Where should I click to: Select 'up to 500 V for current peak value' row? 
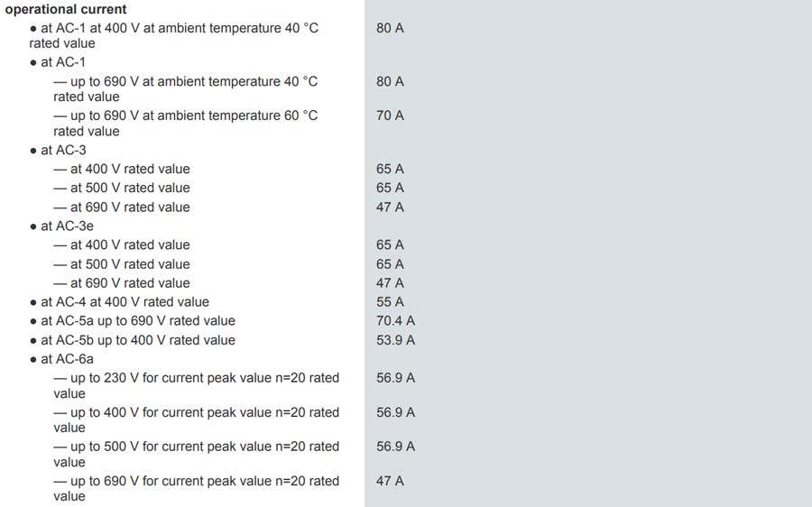pyautogui.click(x=197, y=454)
